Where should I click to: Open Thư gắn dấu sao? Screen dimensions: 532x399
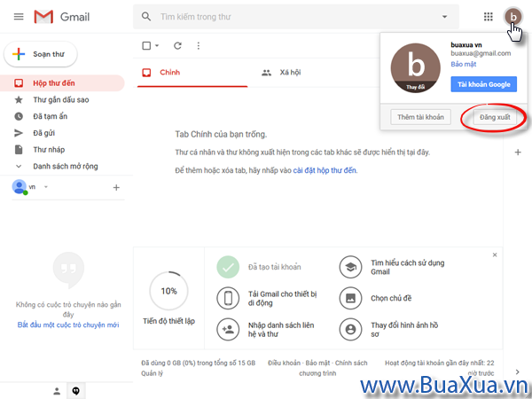[x=62, y=99]
